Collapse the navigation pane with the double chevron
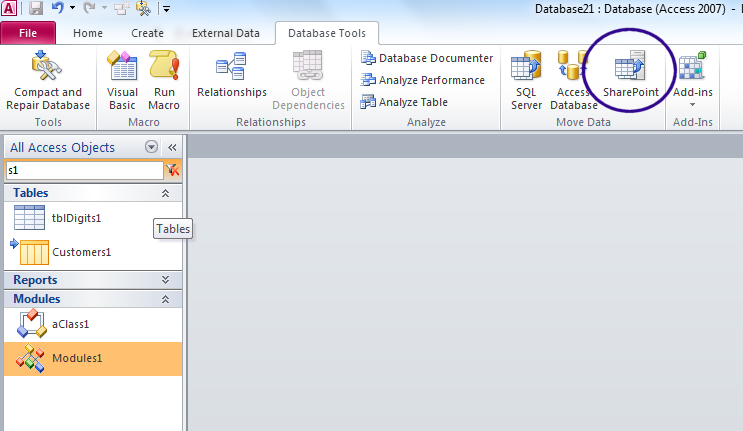The width and height of the screenshot is (743, 431). [x=172, y=147]
